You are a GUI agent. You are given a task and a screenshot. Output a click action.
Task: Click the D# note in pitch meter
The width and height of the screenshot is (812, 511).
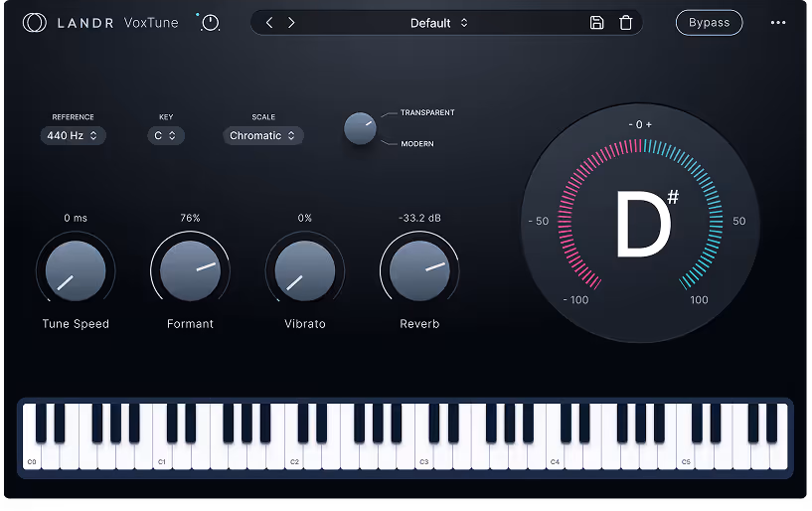tap(646, 223)
